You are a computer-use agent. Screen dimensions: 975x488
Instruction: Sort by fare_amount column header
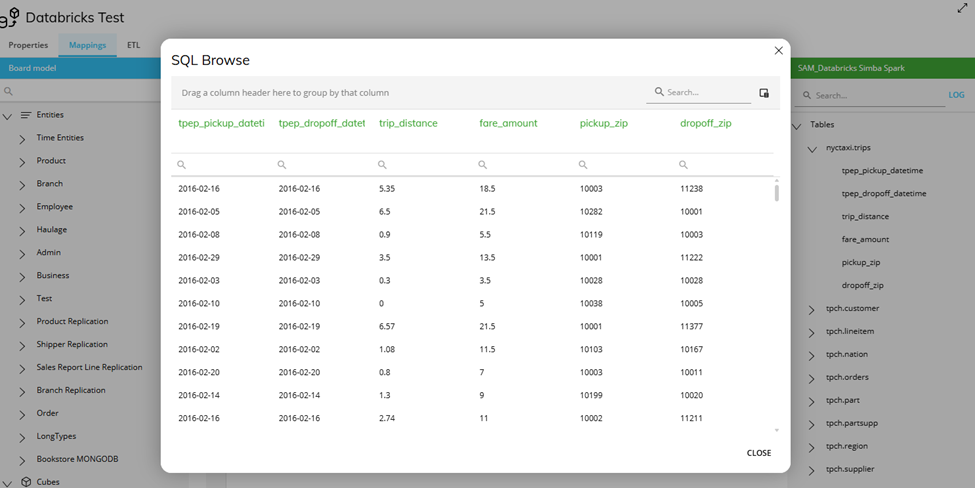(x=508, y=123)
